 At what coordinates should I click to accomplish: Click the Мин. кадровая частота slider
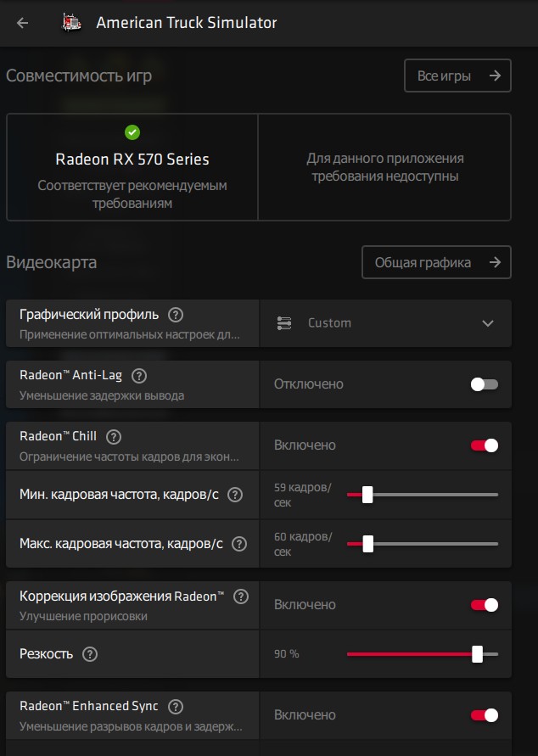tap(423, 495)
